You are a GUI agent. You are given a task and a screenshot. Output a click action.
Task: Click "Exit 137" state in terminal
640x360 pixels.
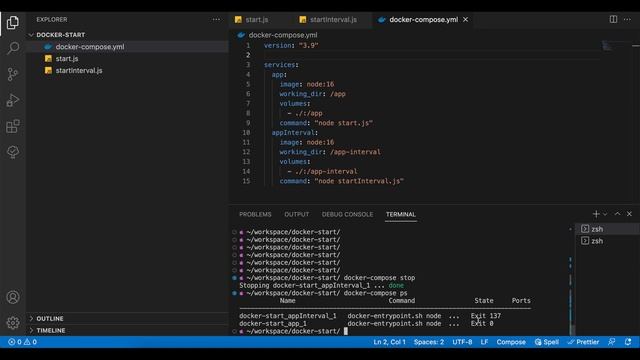[486, 316]
